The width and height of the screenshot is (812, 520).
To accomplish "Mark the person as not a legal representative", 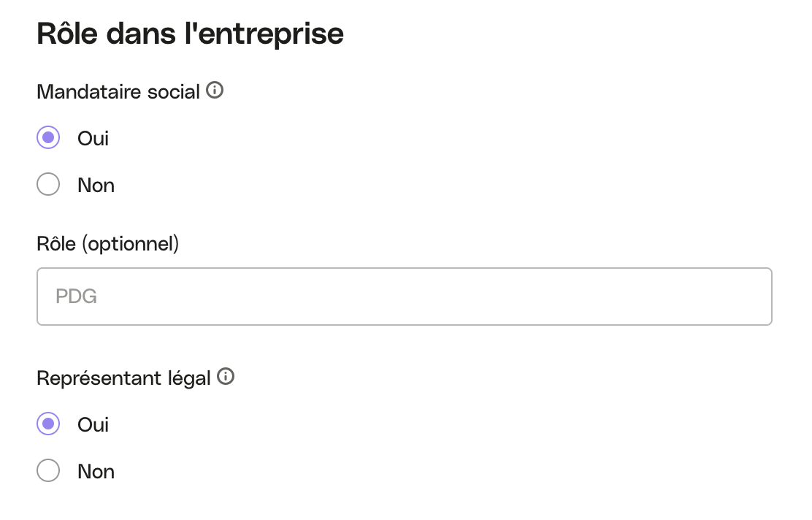I will click(x=48, y=471).
